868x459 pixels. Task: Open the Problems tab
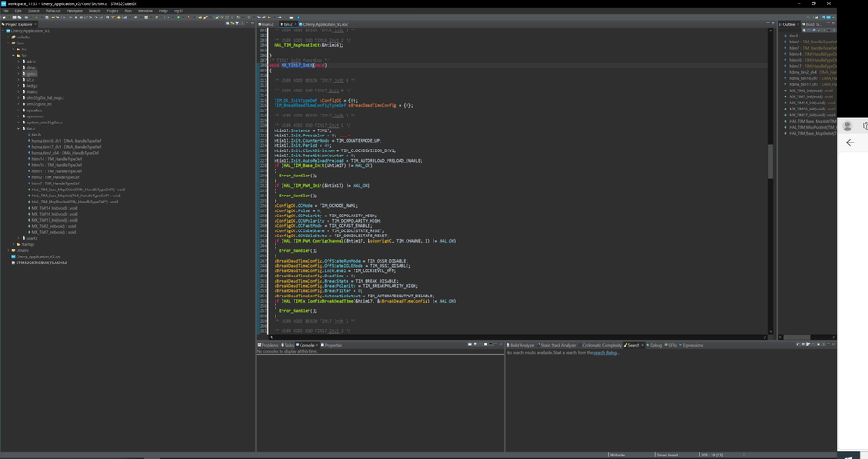[x=269, y=345]
